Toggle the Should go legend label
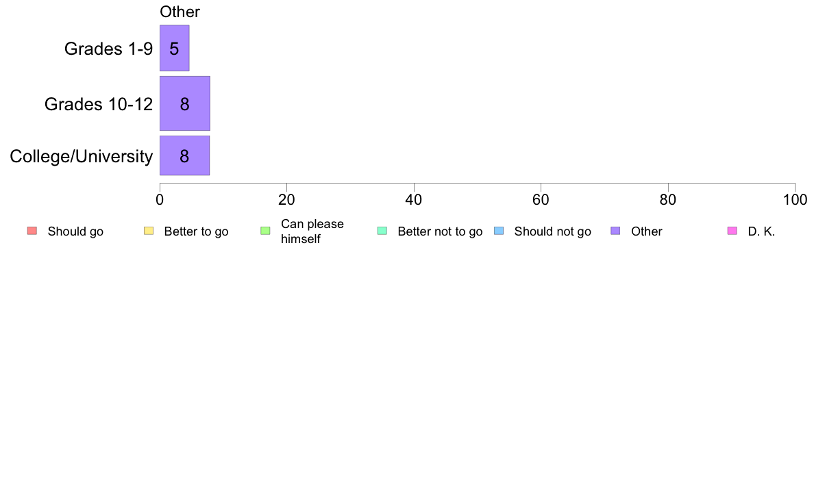 click(x=75, y=231)
